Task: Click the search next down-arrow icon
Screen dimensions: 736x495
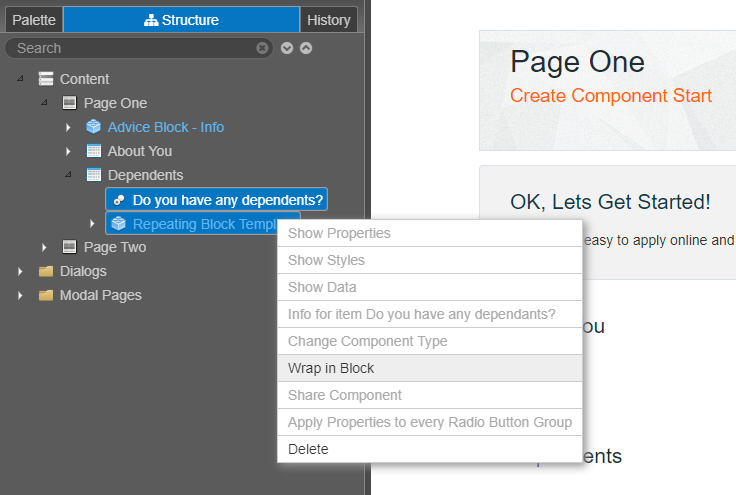Action: click(287, 48)
